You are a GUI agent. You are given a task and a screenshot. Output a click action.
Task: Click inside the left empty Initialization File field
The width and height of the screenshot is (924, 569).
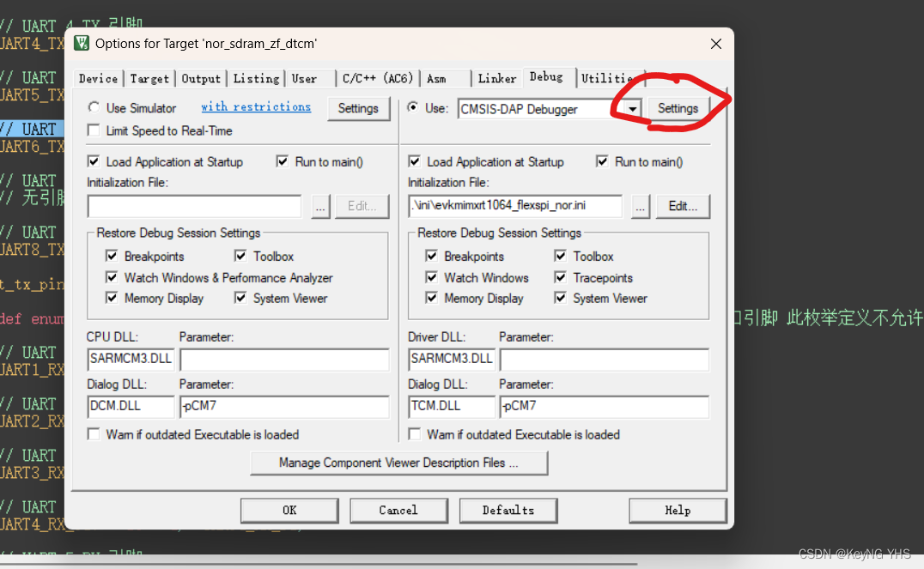(193, 206)
